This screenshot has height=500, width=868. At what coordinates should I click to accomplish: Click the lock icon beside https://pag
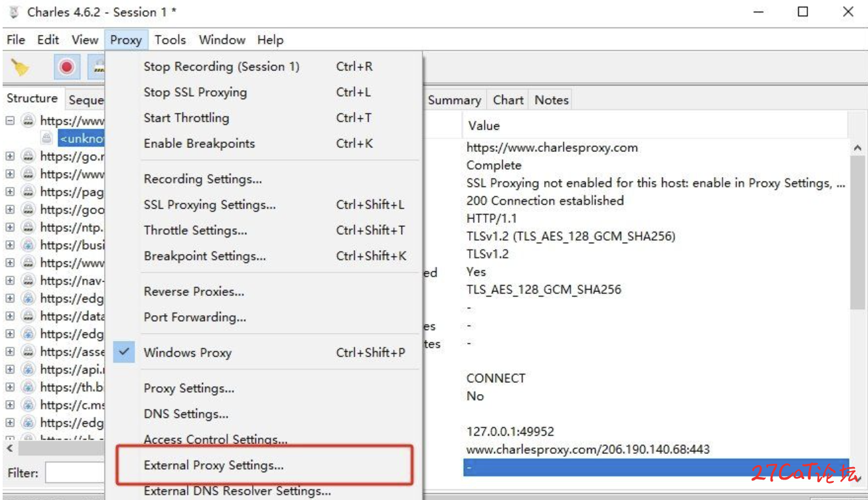28,192
